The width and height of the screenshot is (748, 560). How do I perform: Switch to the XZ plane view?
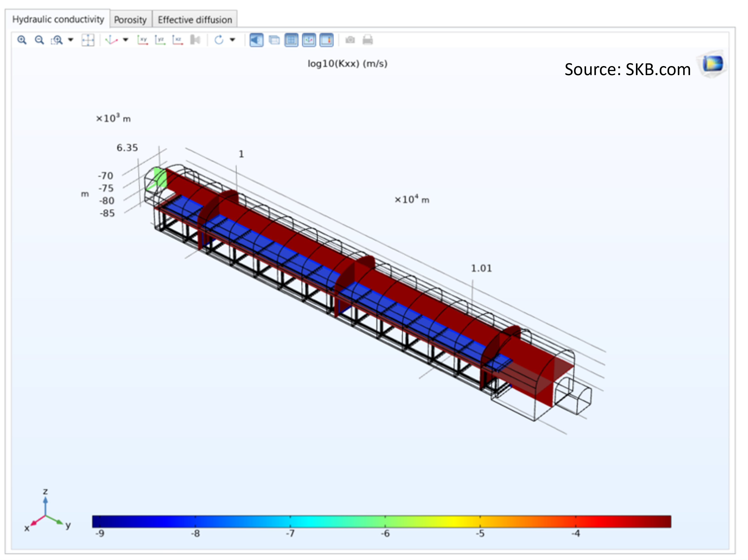click(177, 40)
